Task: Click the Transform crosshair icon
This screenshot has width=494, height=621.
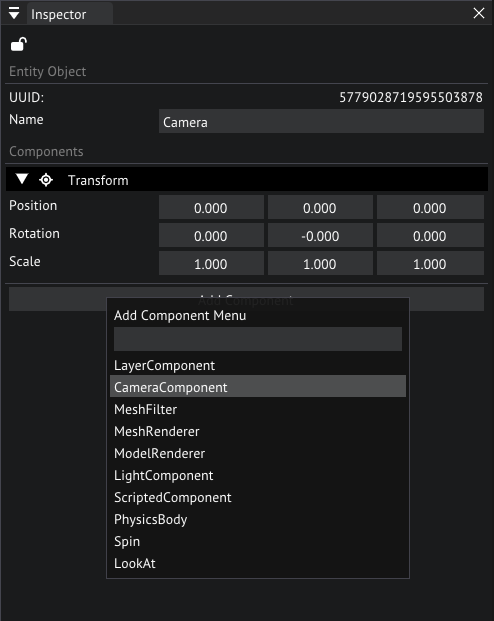Action: pyautogui.click(x=46, y=180)
